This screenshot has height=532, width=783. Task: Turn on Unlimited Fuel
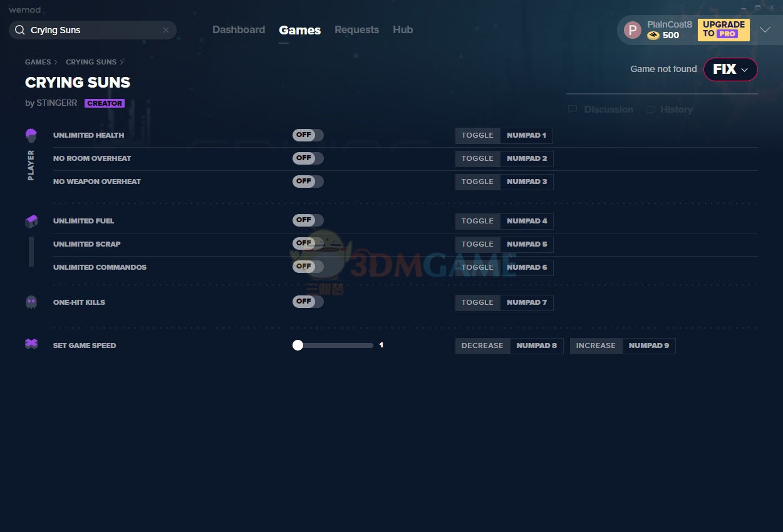tap(308, 220)
